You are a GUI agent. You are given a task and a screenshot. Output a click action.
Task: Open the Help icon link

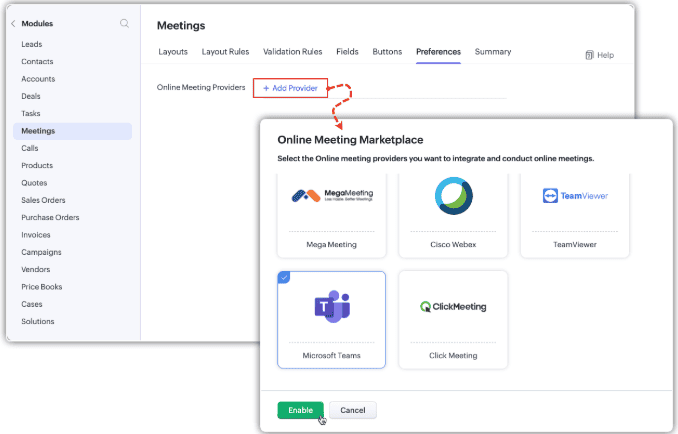[x=599, y=55]
